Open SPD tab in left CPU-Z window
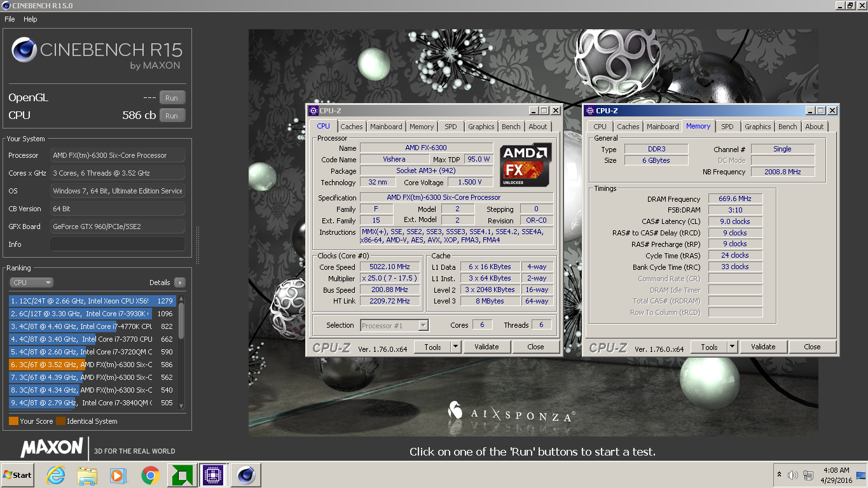Viewport: 868px width, 488px height. click(451, 127)
